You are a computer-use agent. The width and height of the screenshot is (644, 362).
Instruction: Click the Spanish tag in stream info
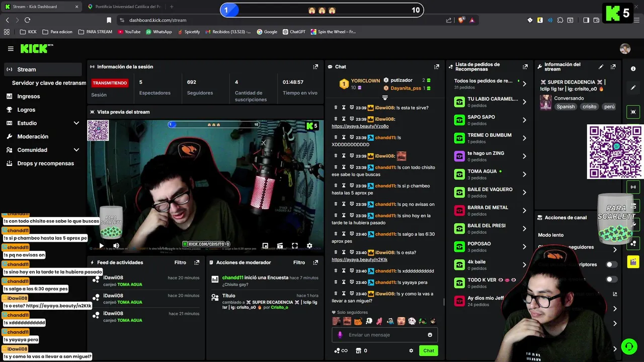click(566, 107)
